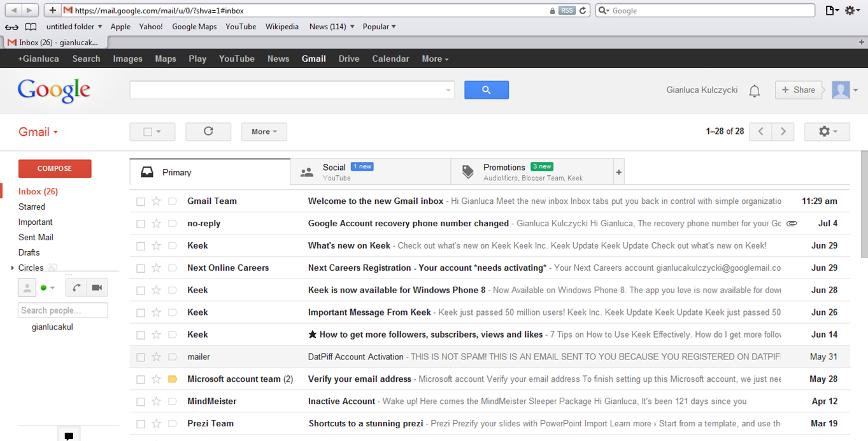Open the notifications bell
Screen dimensions: 868x441
(x=755, y=90)
